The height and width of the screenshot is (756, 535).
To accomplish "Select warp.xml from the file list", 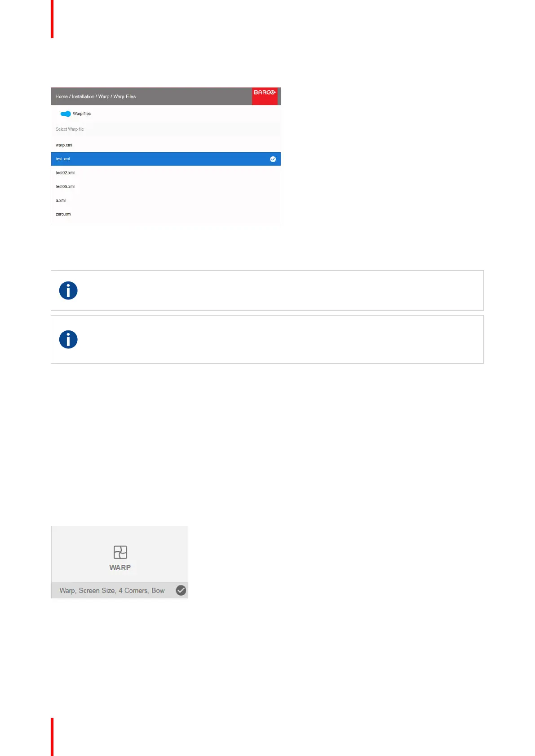I will click(x=166, y=145).
